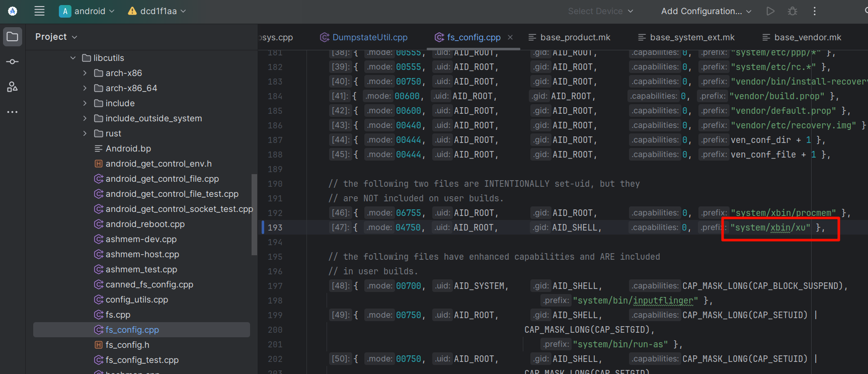Select ashmem_test.cpp file

click(x=141, y=269)
